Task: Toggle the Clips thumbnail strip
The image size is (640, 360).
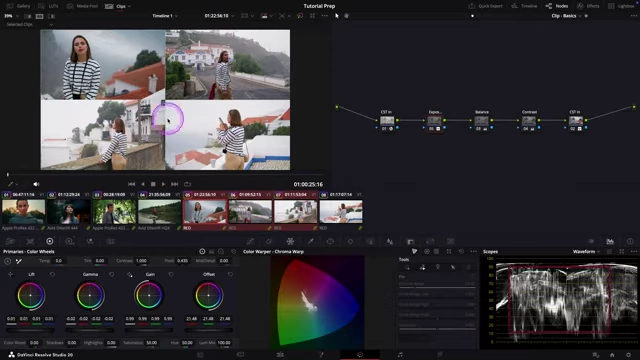Action: (116, 6)
